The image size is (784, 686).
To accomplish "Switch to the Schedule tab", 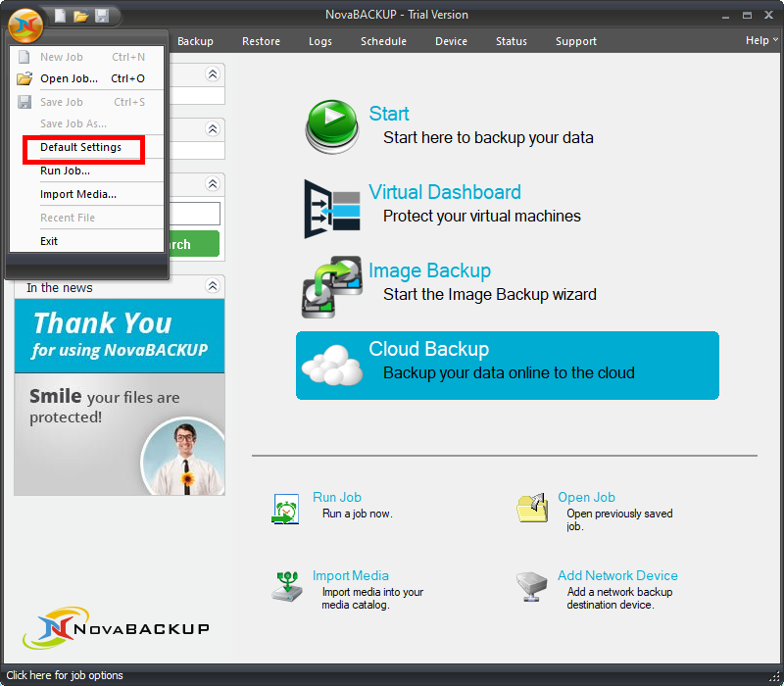I will coord(383,41).
